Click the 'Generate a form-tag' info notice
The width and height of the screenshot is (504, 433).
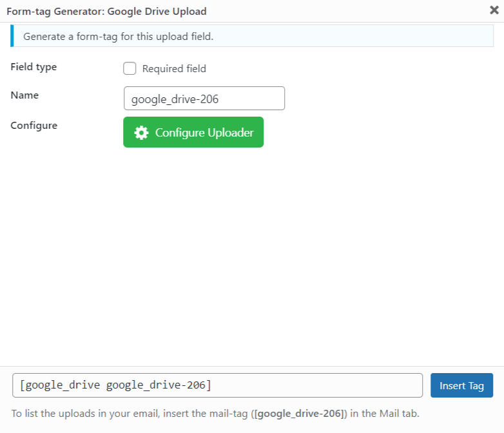[252, 36]
